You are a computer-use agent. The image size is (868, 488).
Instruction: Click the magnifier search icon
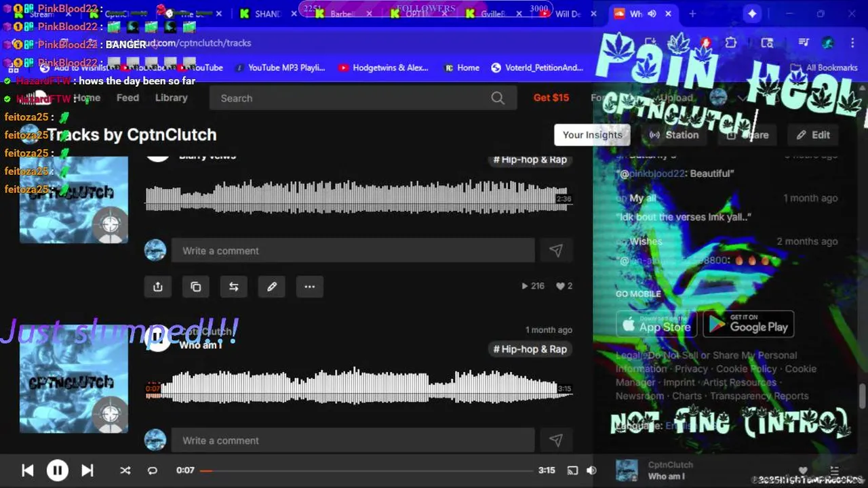tap(498, 98)
